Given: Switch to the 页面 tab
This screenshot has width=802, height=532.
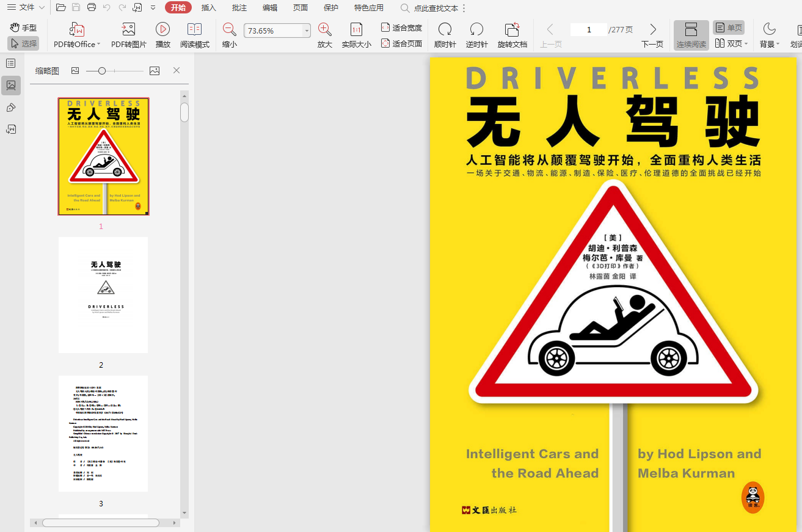Looking at the screenshot, I should pos(301,8).
